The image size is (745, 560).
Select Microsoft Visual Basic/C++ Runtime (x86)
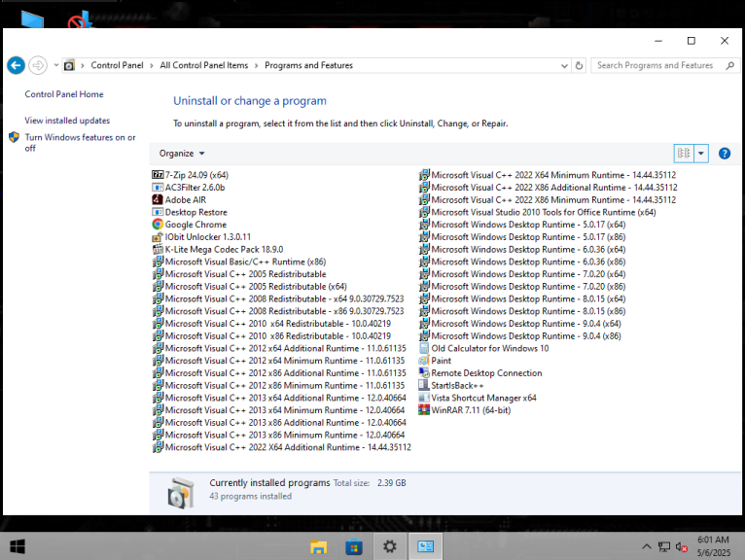click(x=239, y=262)
